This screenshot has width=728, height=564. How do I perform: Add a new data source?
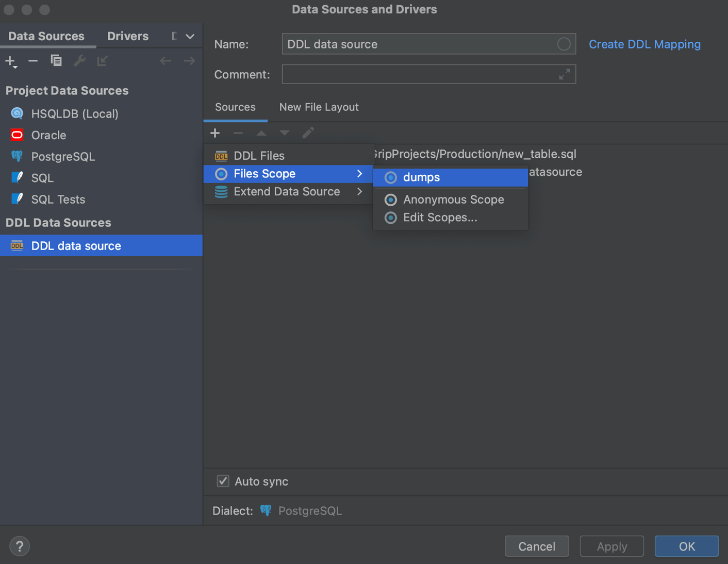[10, 61]
